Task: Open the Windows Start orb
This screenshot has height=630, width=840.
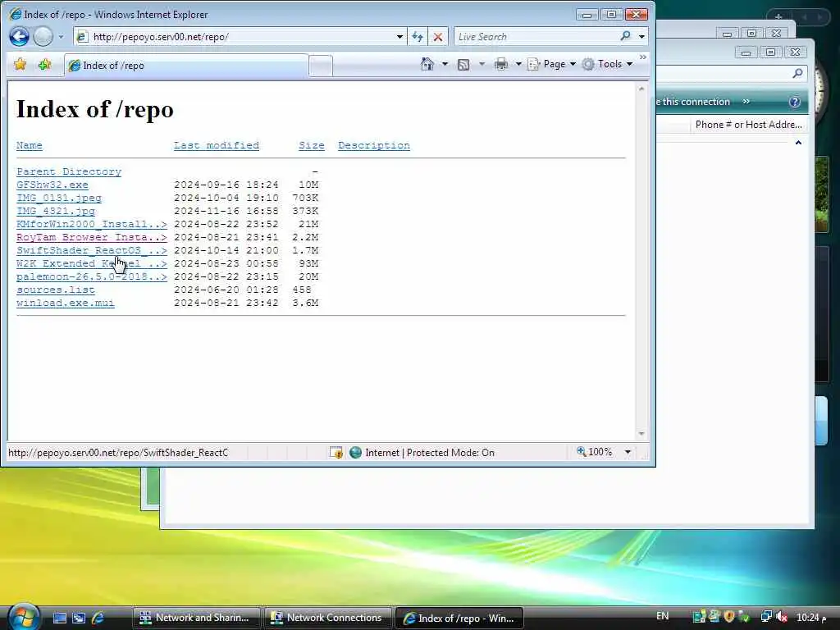Action: (x=22, y=617)
